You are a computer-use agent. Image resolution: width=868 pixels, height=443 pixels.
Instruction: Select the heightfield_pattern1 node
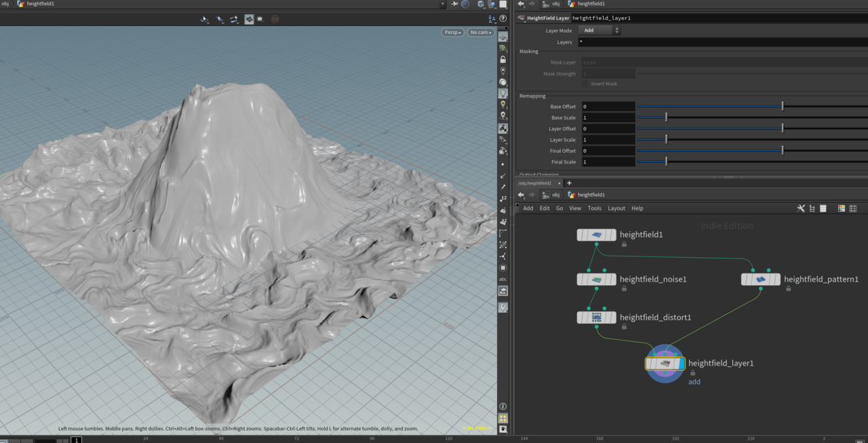point(760,280)
